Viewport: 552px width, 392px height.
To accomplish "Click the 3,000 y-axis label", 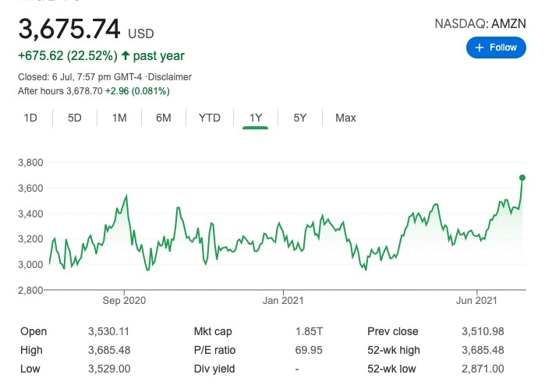I will (30, 265).
